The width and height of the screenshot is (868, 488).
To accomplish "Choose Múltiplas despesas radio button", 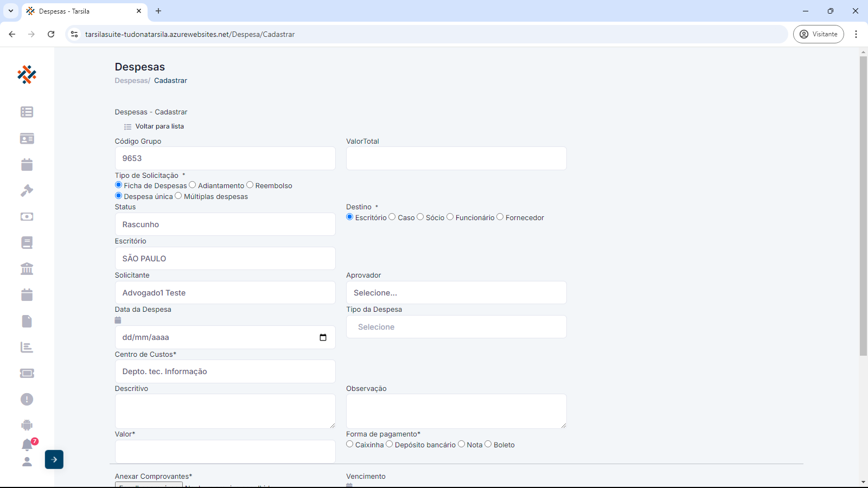I will pos(178,196).
